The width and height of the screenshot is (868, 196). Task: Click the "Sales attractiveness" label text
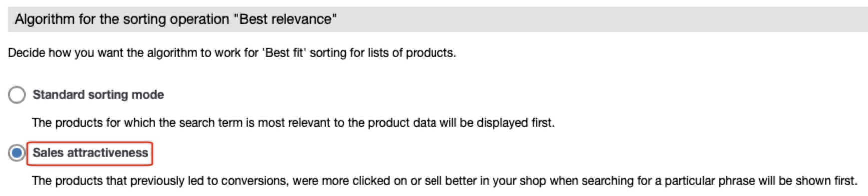[x=90, y=153]
